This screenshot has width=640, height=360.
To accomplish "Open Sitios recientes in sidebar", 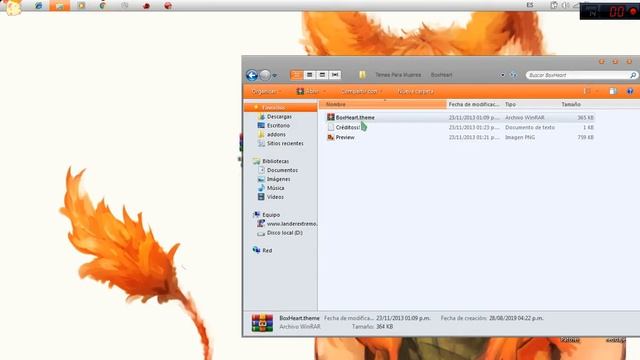I will point(285,144).
